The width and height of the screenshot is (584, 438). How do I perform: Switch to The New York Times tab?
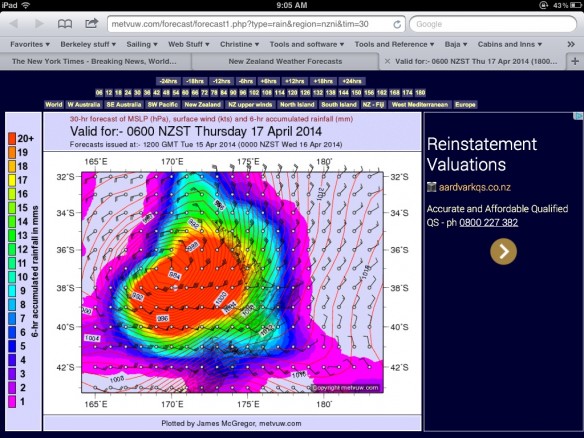pos(94,61)
